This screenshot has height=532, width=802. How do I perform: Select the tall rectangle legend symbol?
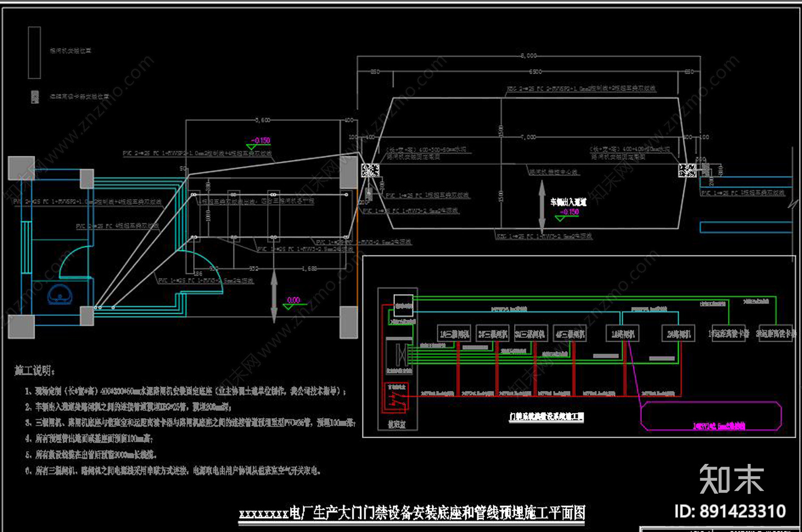coord(35,53)
